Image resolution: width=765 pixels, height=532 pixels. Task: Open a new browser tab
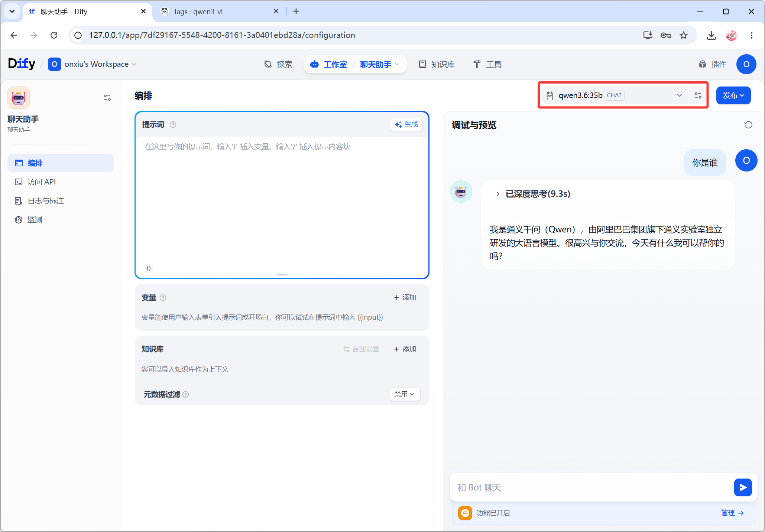[296, 12]
